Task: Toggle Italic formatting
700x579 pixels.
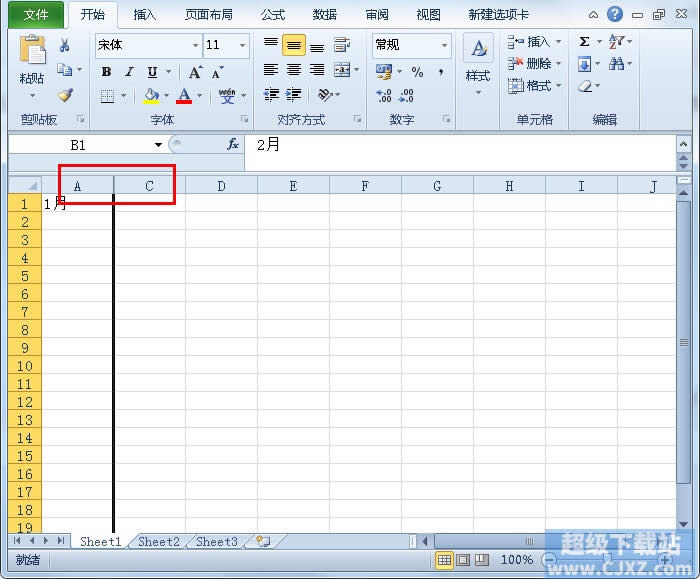Action: [x=129, y=71]
